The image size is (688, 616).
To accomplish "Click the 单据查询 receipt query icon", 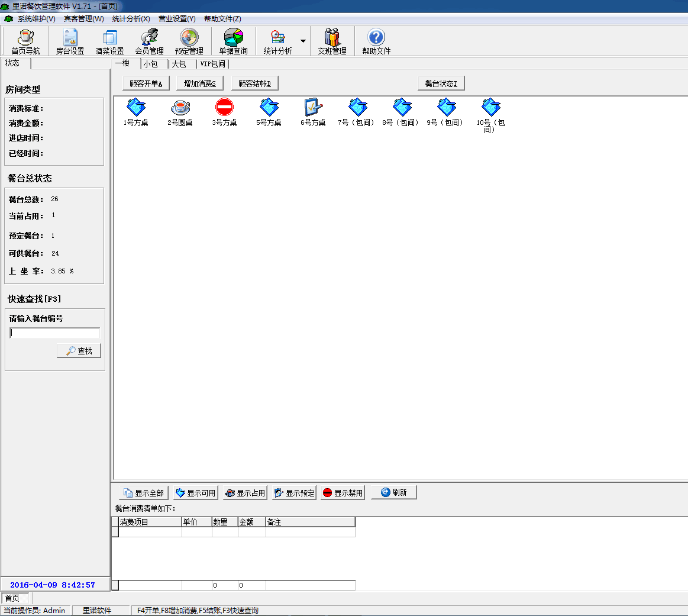I will coord(233,41).
